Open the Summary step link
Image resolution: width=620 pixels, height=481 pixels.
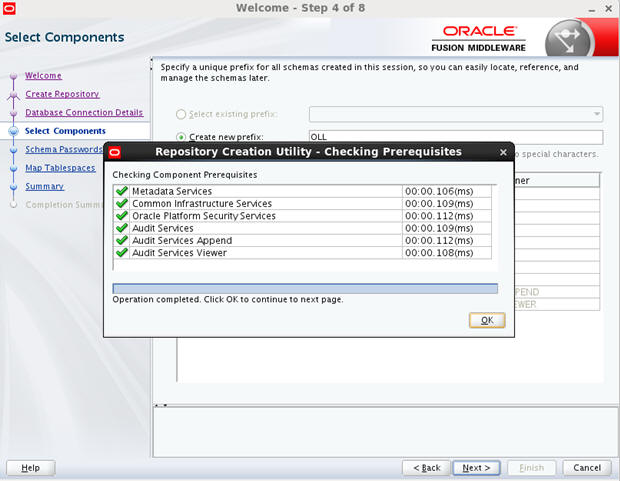[44, 186]
